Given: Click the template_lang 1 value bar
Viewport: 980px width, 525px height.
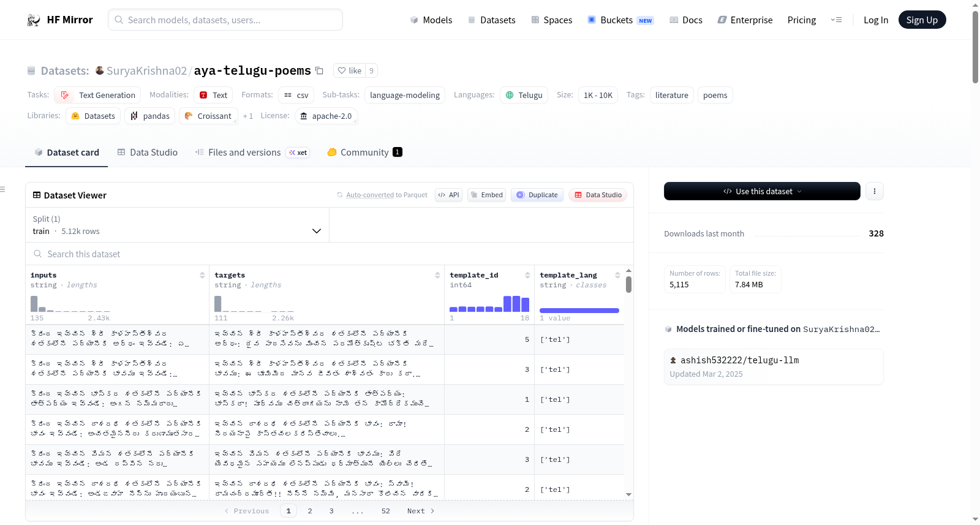Looking at the screenshot, I should point(579,311).
